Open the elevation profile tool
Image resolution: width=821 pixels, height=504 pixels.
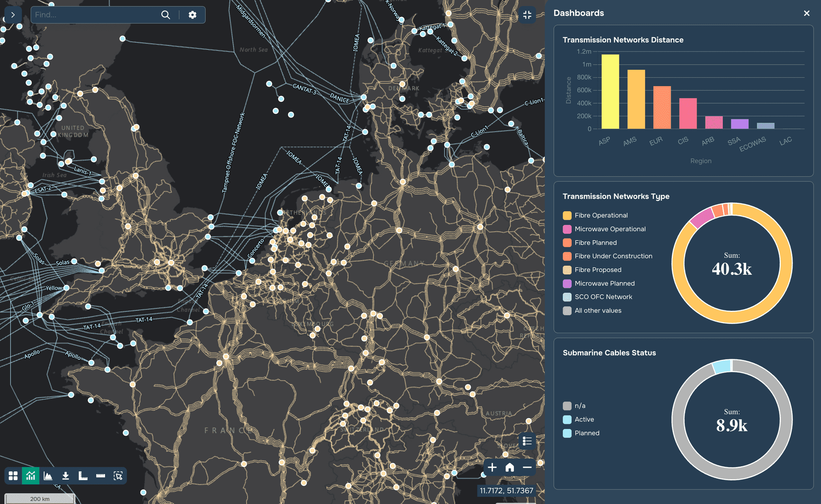click(48, 476)
